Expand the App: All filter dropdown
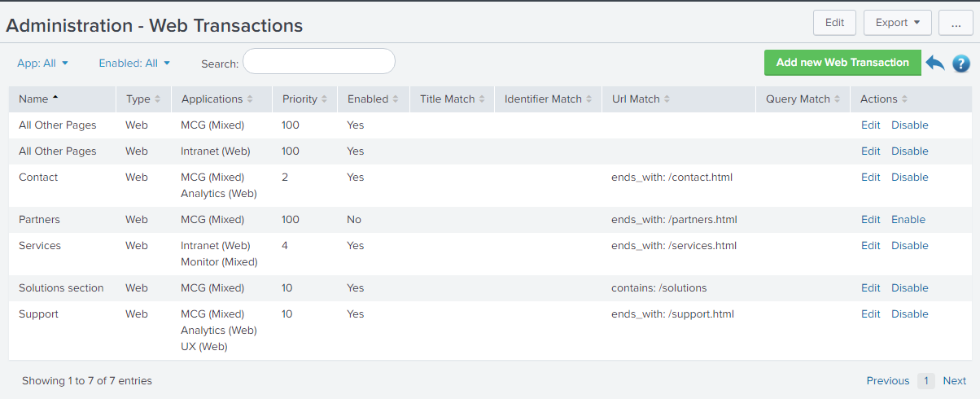Viewport: 980px width, 399px height. pyautogui.click(x=42, y=63)
